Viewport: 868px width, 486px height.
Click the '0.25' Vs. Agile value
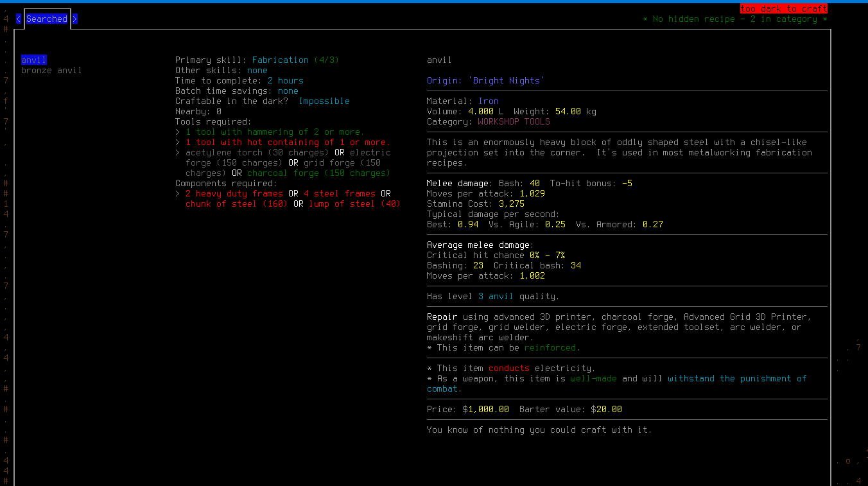tap(555, 225)
